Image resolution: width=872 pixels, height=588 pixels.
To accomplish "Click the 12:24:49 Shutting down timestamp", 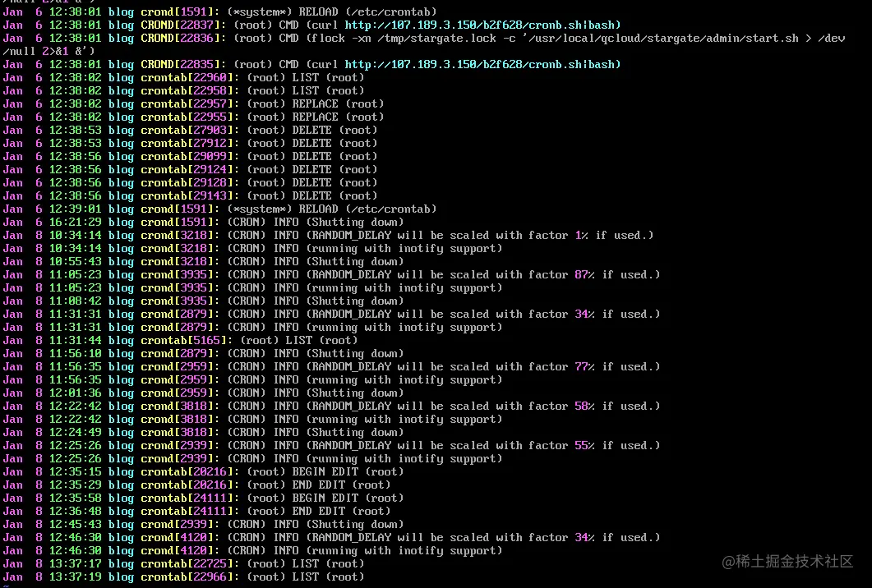I will pos(75,433).
